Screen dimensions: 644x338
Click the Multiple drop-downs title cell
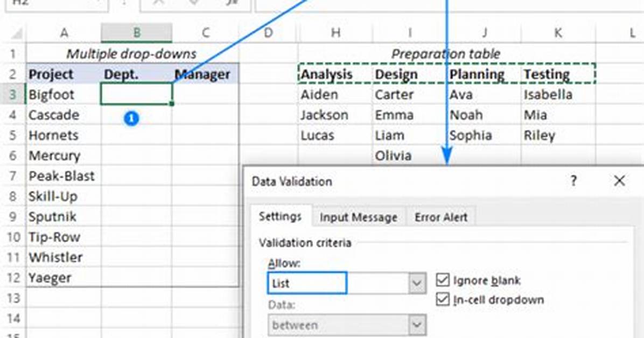pyautogui.click(x=132, y=53)
